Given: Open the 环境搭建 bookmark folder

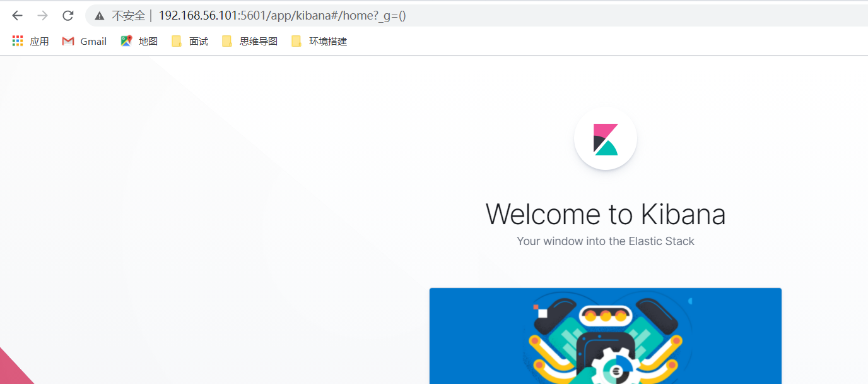Looking at the screenshot, I should pyautogui.click(x=319, y=41).
